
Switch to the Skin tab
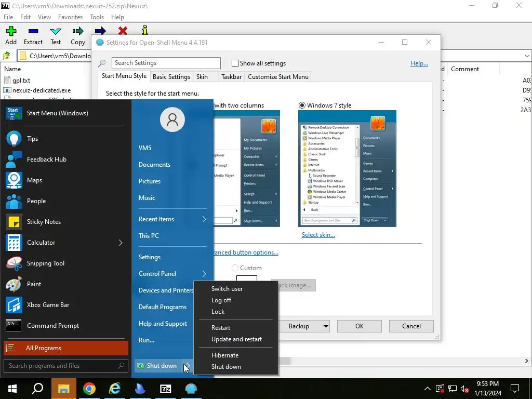202,77
